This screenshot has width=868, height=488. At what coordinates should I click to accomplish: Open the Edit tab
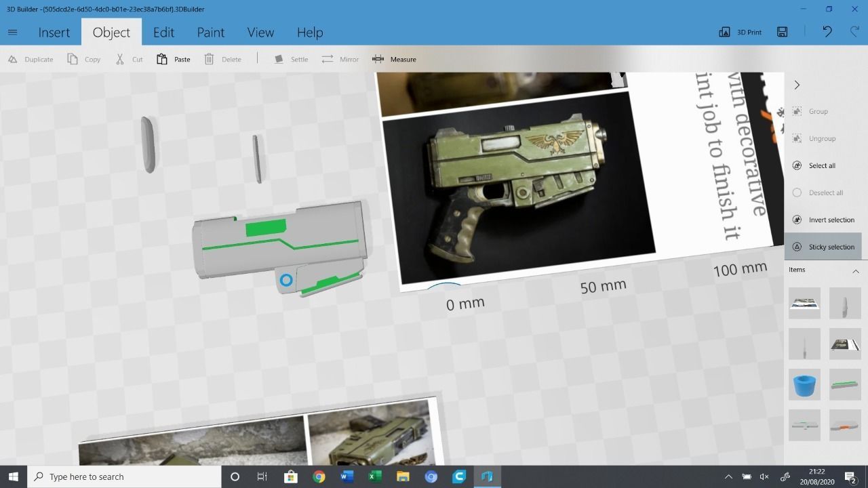click(163, 33)
